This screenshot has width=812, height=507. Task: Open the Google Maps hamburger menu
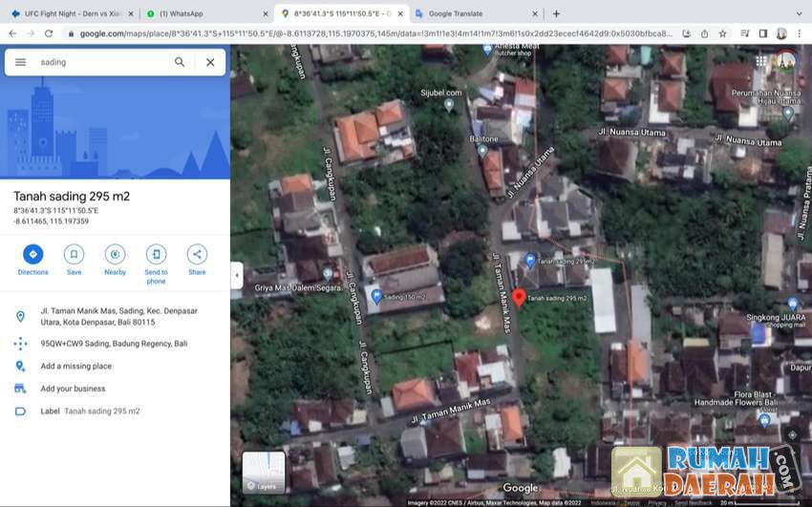click(20, 62)
